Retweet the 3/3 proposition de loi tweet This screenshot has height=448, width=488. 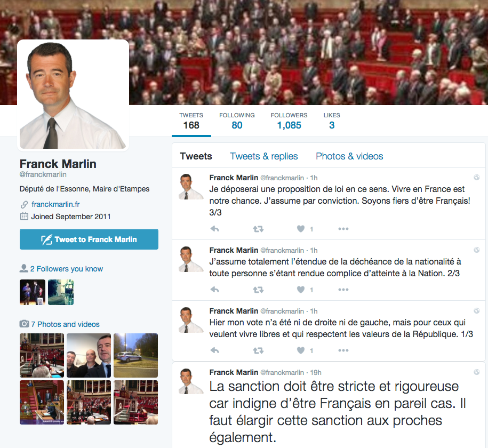(x=258, y=229)
